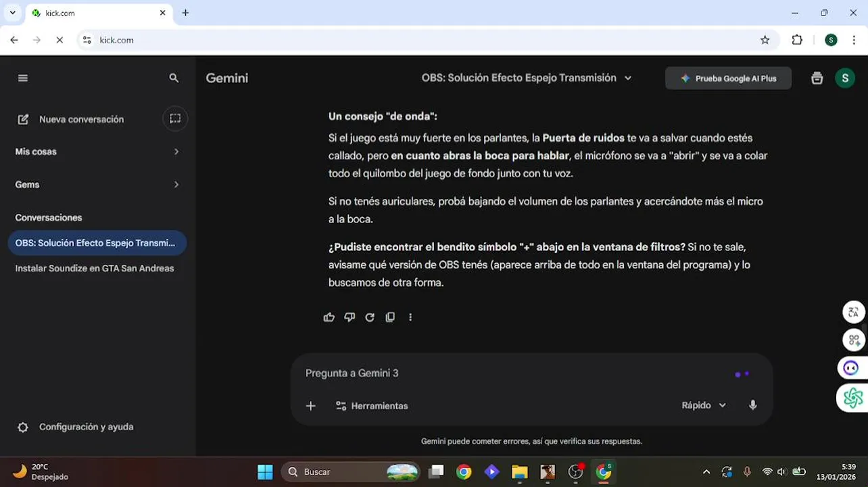Click the microphone icon in prompt box
The width and height of the screenshot is (868, 487).
(x=752, y=405)
